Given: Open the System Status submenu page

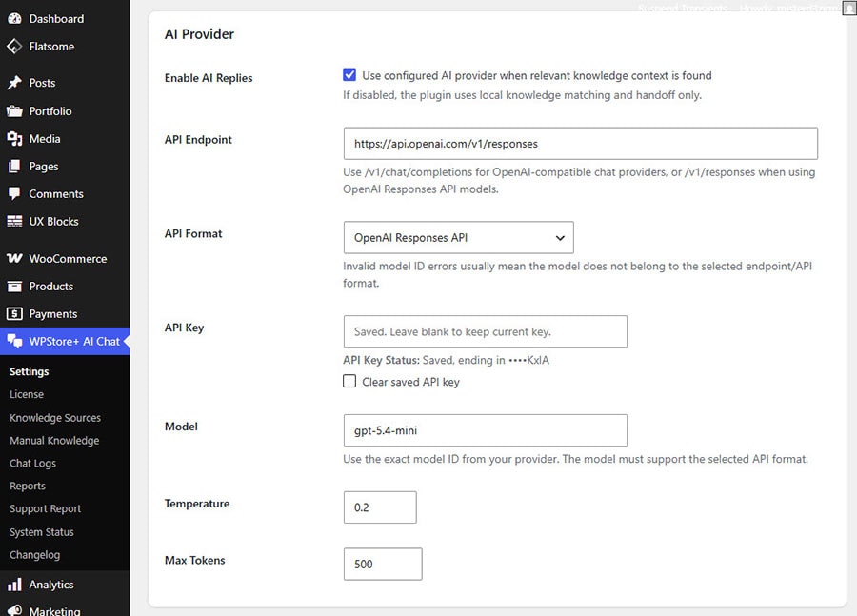Looking at the screenshot, I should (42, 532).
